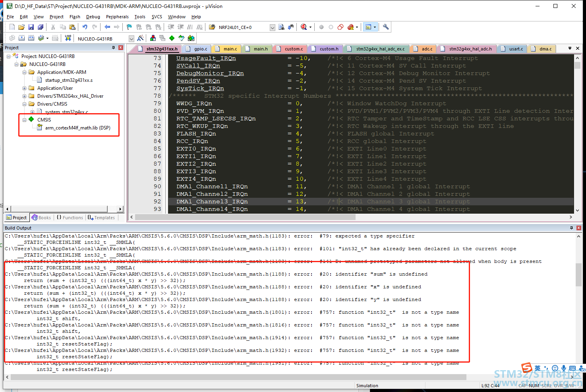This screenshot has height=392, width=586.
Task: Insert a breakpoint with the gray circle icon
Action: point(321,27)
